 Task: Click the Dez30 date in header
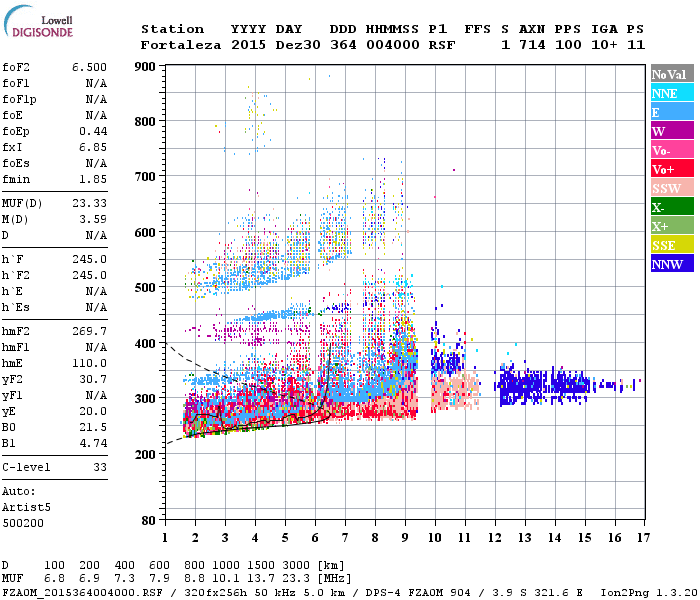click(x=298, y=45)
